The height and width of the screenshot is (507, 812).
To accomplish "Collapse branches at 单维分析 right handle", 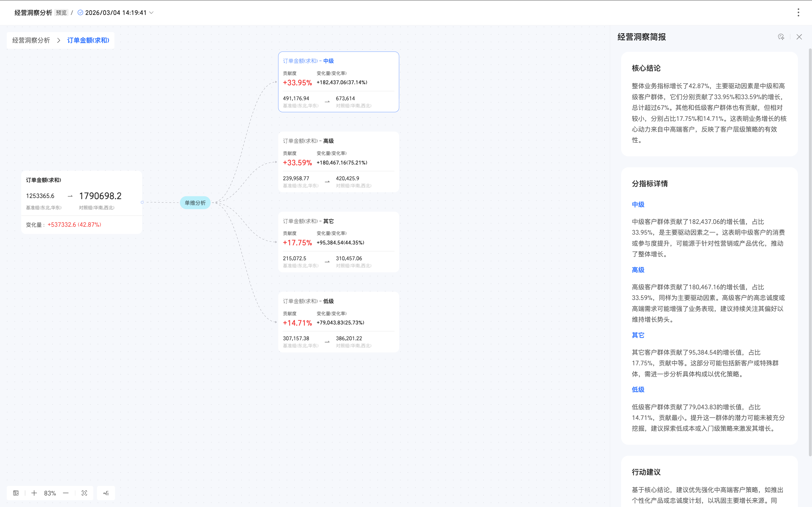I will (x=217, y=203).
